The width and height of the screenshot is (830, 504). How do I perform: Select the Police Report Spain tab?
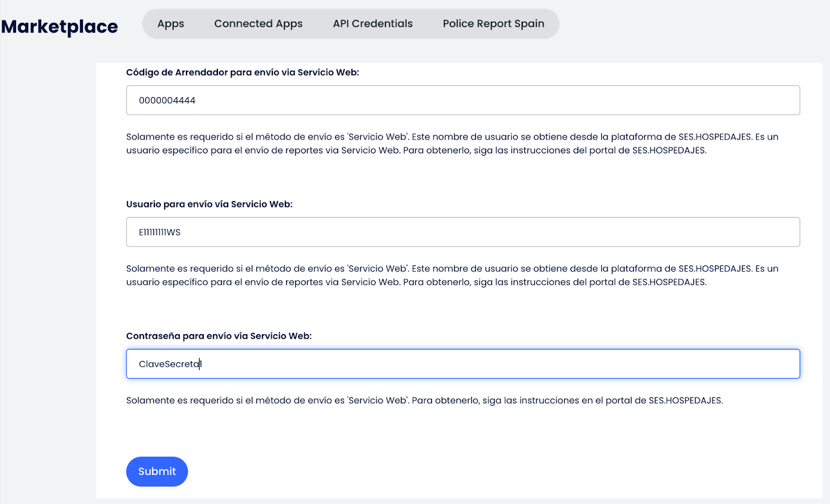(x=493, y=23)
